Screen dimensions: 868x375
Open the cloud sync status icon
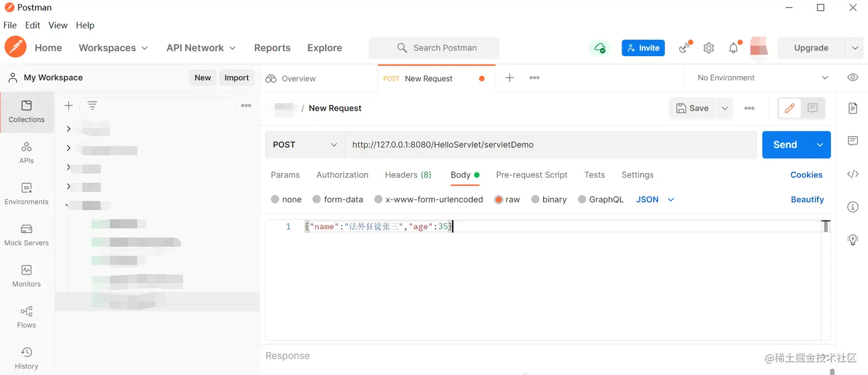(600, 48)
